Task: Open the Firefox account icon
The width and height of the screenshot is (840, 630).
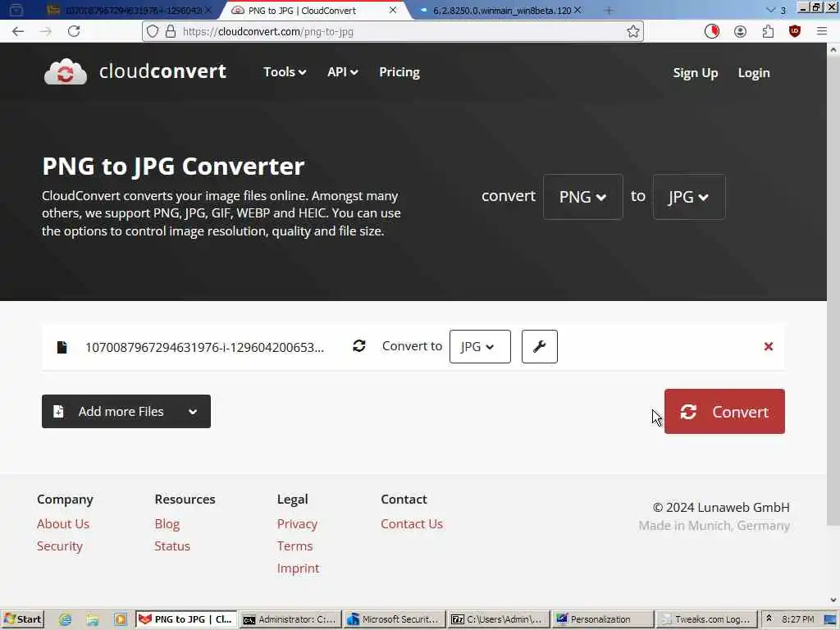Action: coord(740,32)
